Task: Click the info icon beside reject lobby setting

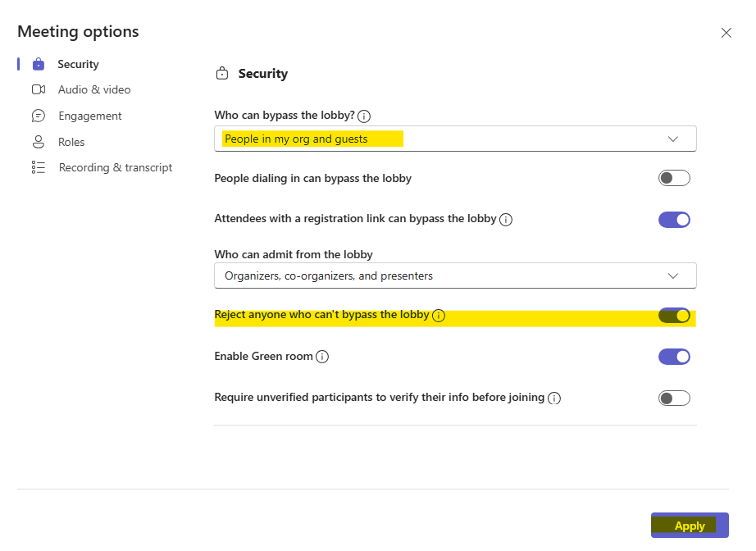Action: [439, 315]
